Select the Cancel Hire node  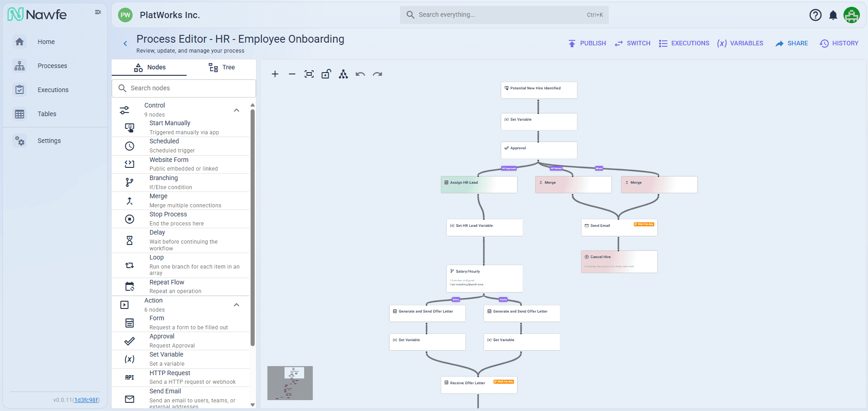[619, 262]
